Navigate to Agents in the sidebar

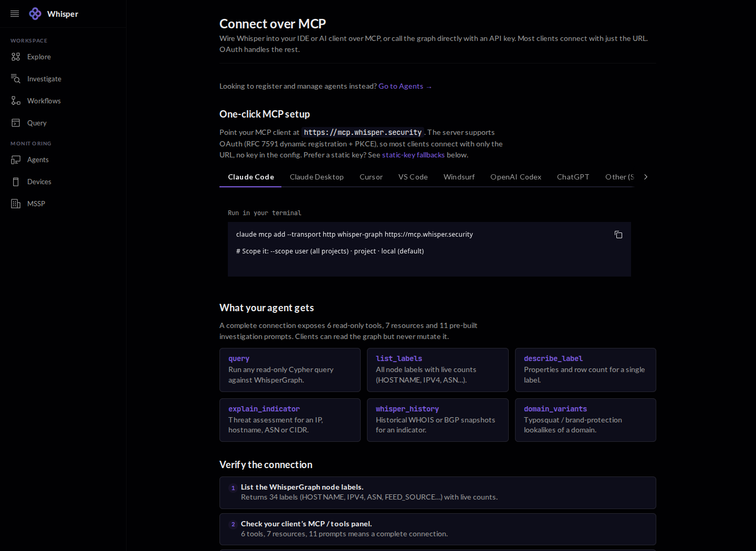click(x=63, y=160)
